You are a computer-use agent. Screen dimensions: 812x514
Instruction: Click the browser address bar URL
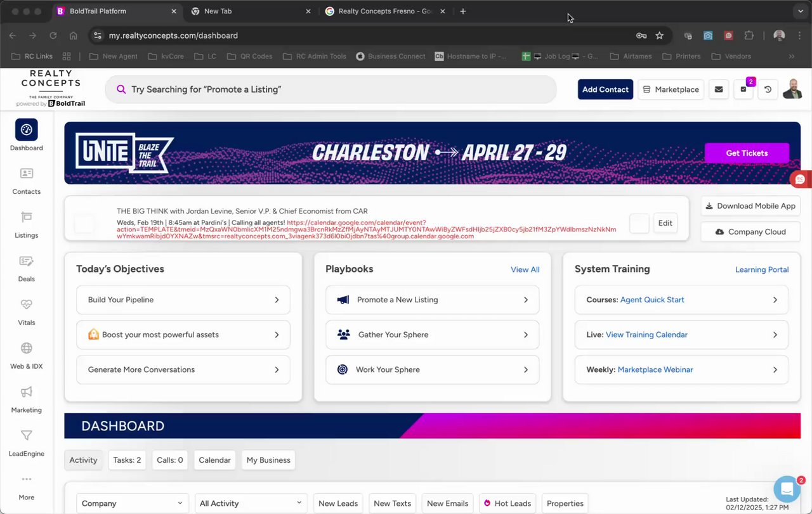pos(173,35)
